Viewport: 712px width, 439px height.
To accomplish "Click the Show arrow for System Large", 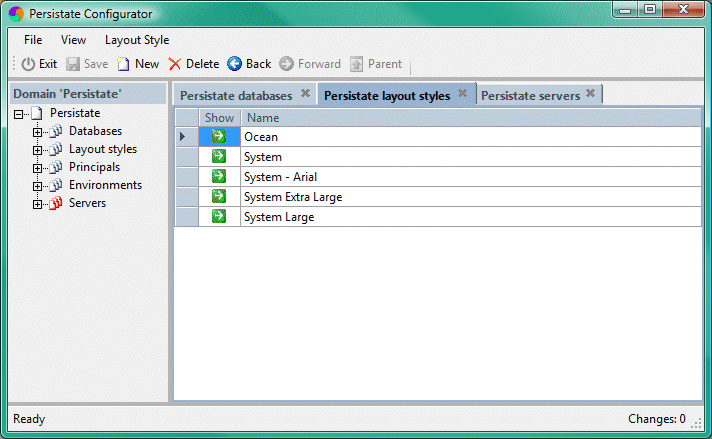I will pyautogui.click(x=219, y=217).
